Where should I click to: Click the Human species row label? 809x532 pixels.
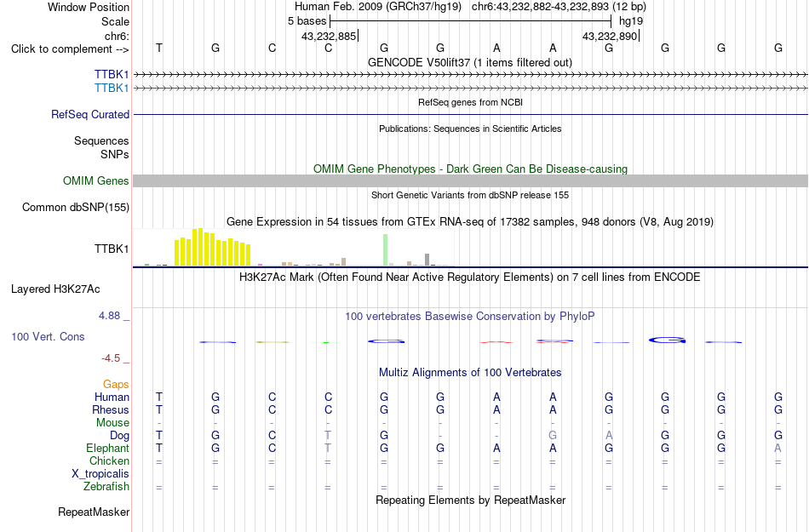click(112, 397)
